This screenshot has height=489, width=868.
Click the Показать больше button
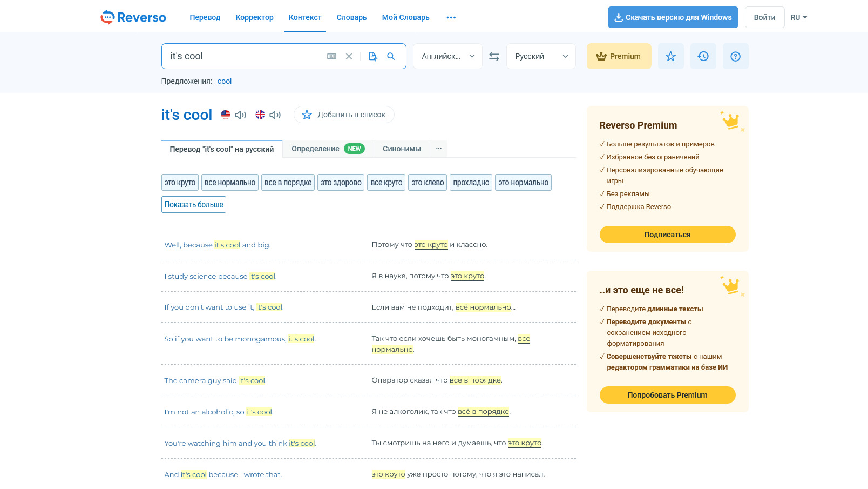(194, 205)
